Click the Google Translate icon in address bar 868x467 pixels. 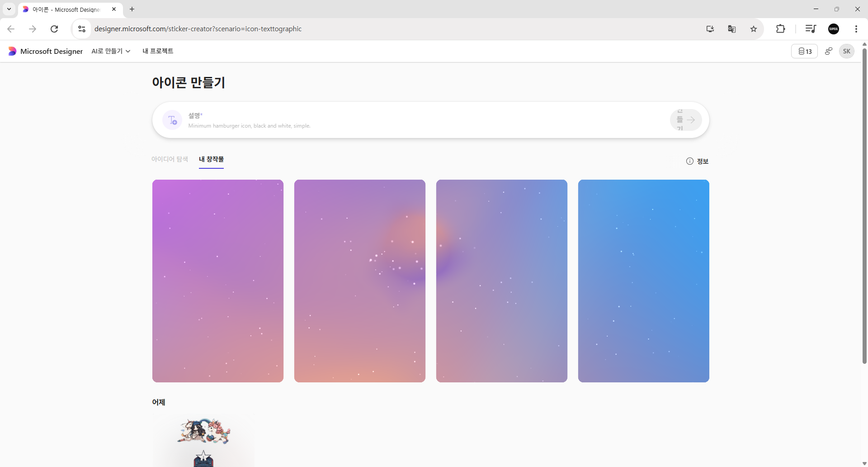(x=731, y=29)
